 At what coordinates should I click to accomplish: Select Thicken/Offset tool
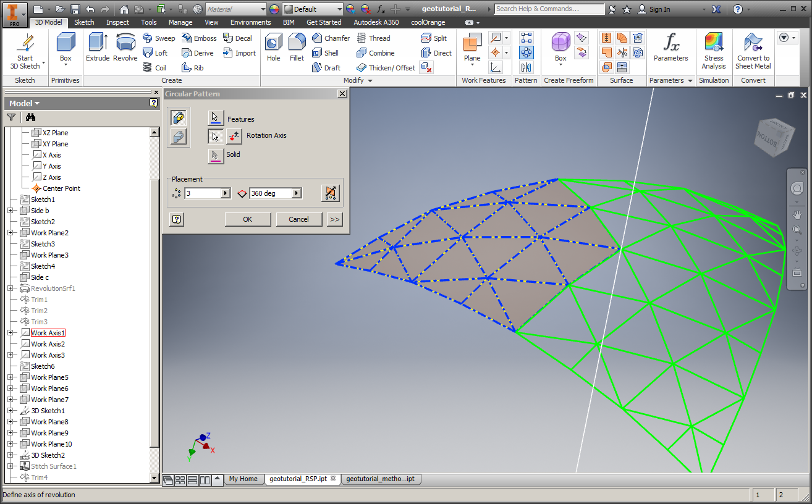click(386, 68)
